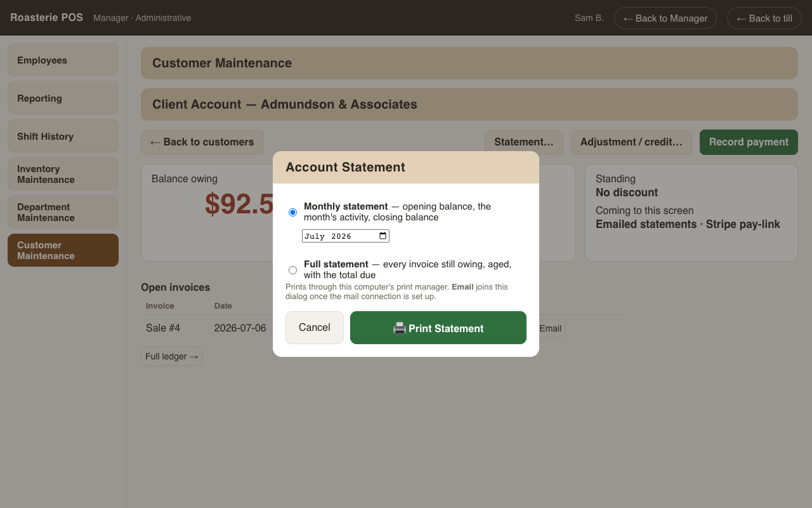Click the 2026-07-06 date cell

tap(240, 328)
